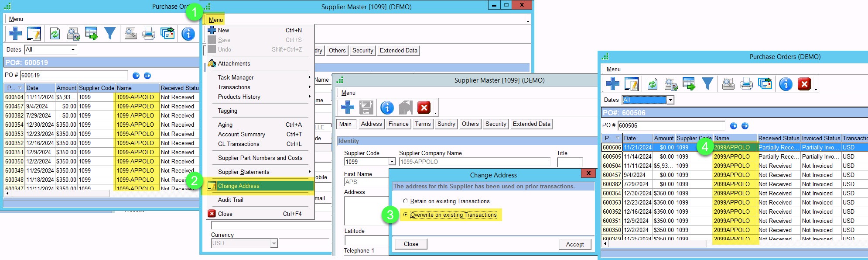
Task: Click the PO # field showing 600506
Action: [x=671, y=126]
